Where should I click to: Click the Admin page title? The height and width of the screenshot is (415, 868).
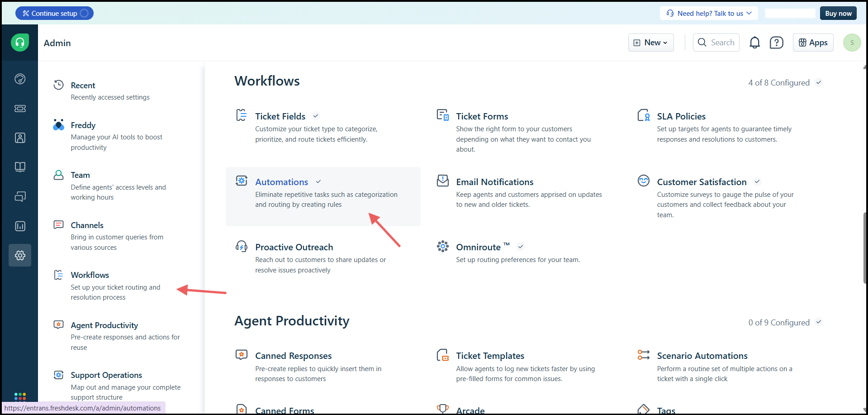[x=57, y=43]
